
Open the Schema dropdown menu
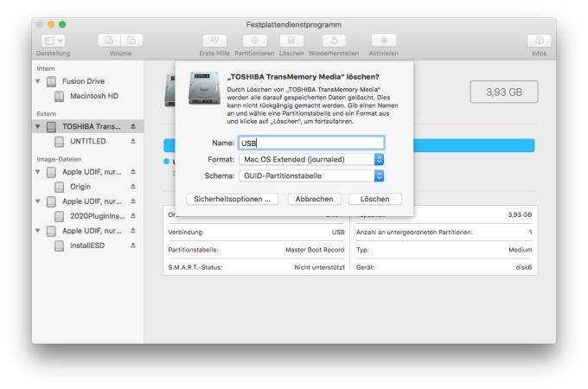(311, 175)
